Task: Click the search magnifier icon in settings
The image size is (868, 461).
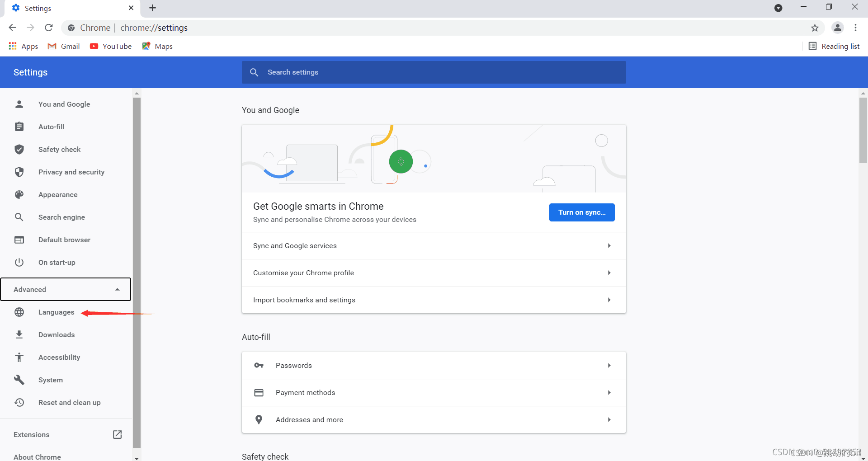Action: coord(254,72)
